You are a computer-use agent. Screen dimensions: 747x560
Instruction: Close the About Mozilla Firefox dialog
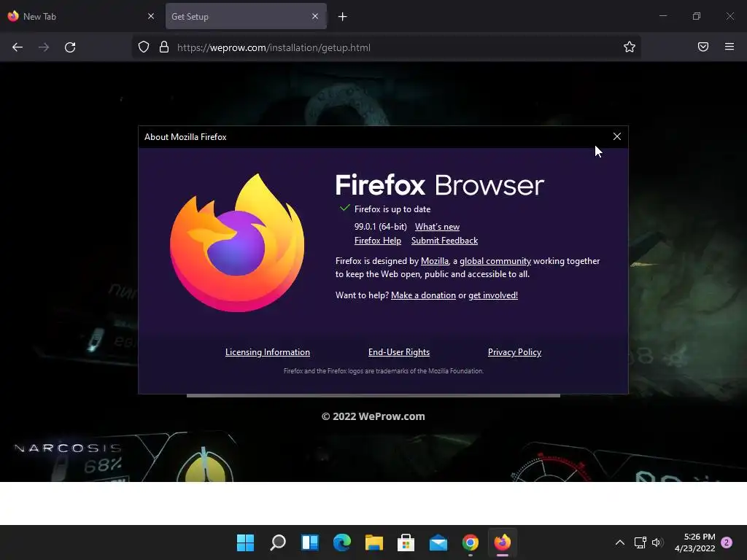[x=617, y=136]
